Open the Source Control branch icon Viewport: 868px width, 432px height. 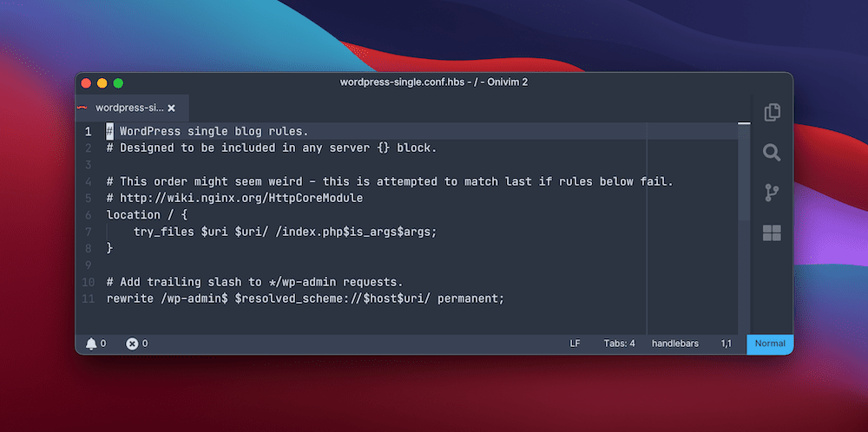point(772,193)
